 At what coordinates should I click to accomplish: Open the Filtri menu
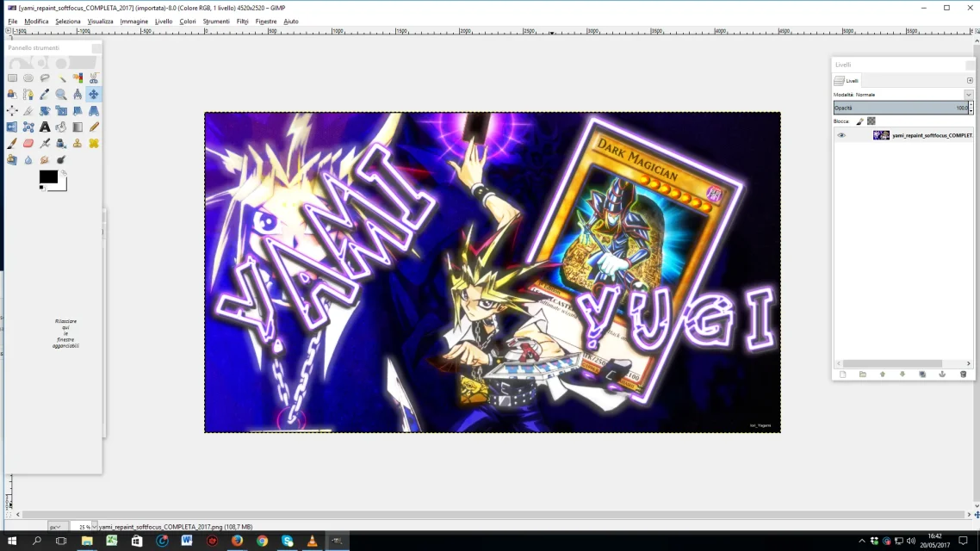pos(243,22)
